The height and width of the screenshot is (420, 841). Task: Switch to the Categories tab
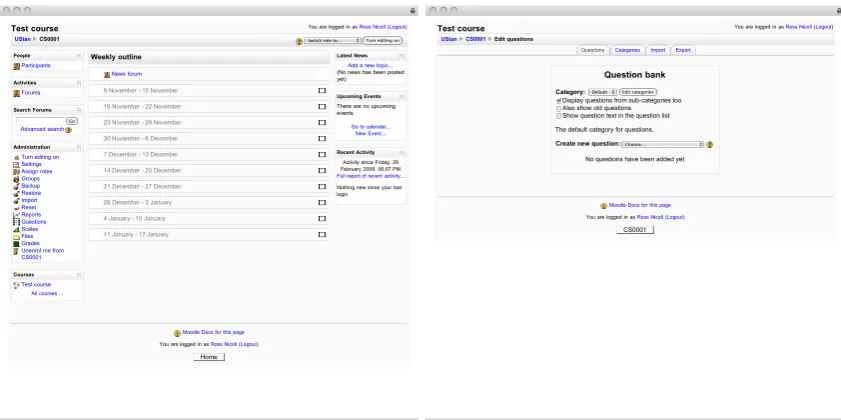tap(627, 50)
